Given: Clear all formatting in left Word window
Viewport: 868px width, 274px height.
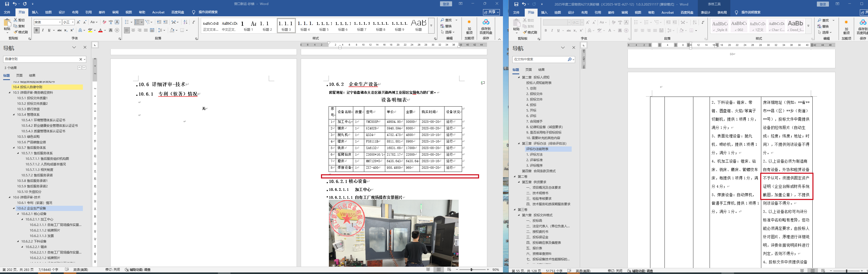Looking at the screenshot, I should point(104,22).
